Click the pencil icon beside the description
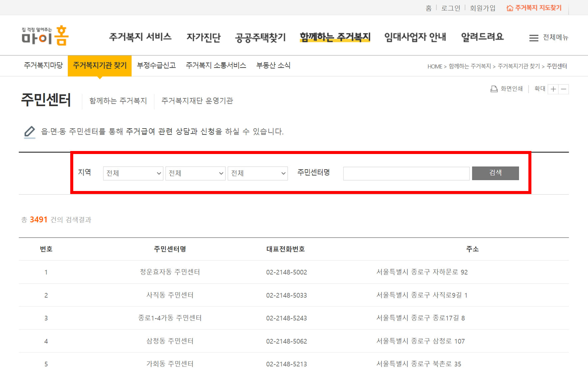The width and height of the screenshot is (588, 375). [29, 132]
